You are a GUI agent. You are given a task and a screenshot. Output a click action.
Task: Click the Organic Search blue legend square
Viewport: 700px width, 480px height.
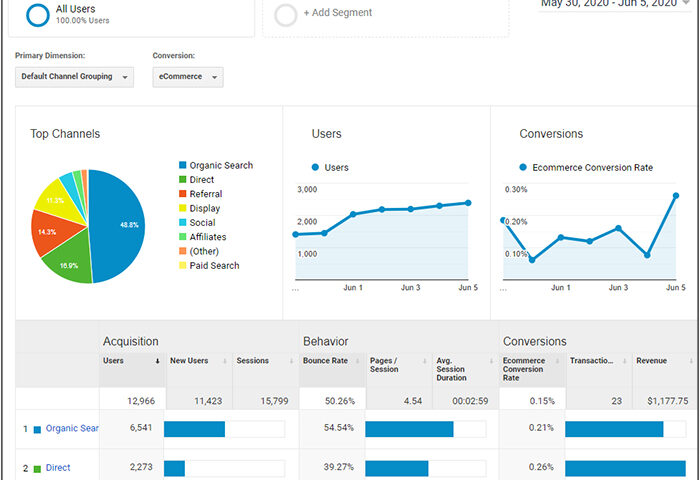(x=182, y=165)
